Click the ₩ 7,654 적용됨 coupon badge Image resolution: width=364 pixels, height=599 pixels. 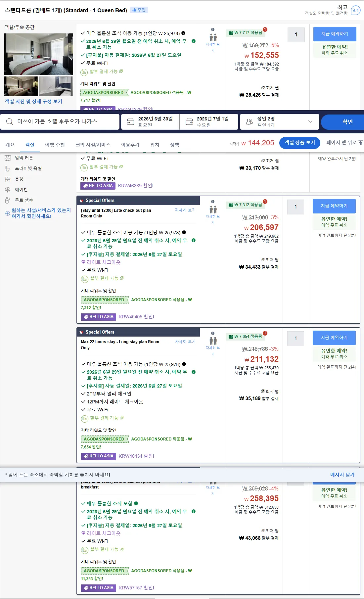[x=246, y=337]
